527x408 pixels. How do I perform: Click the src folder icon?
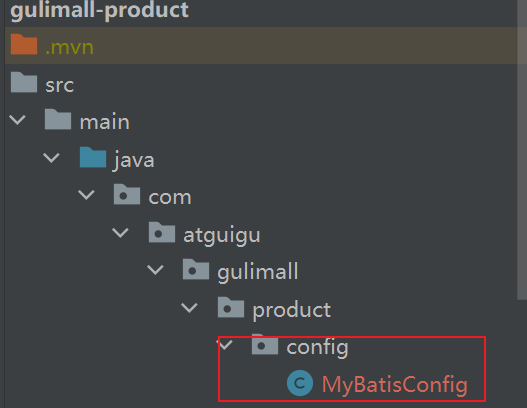(x=24, y=82)
